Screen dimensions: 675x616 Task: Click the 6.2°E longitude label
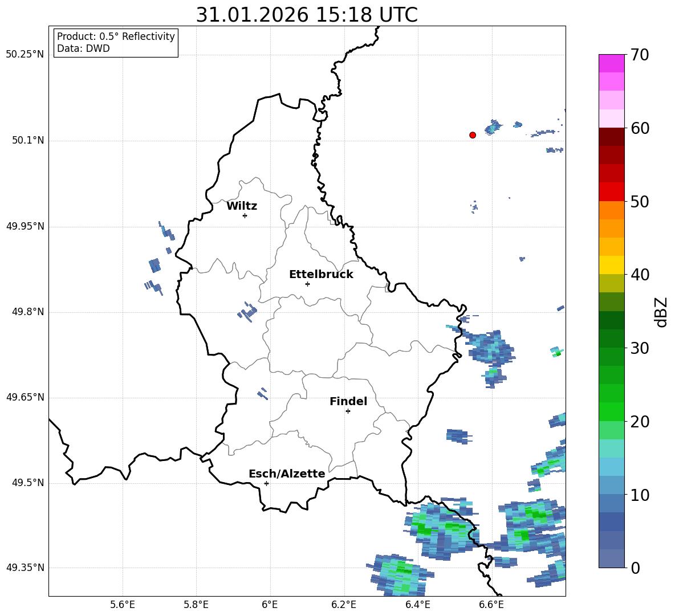click(344, 605)
